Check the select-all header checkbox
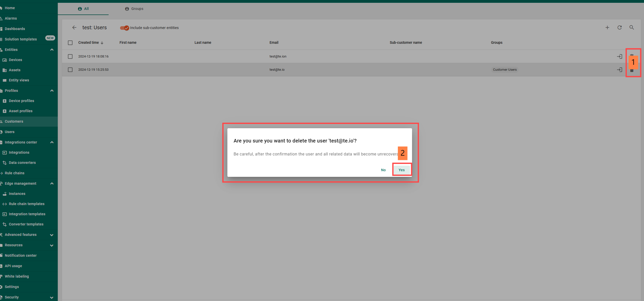Screen dimensions: 644x301 coord(70,43)
